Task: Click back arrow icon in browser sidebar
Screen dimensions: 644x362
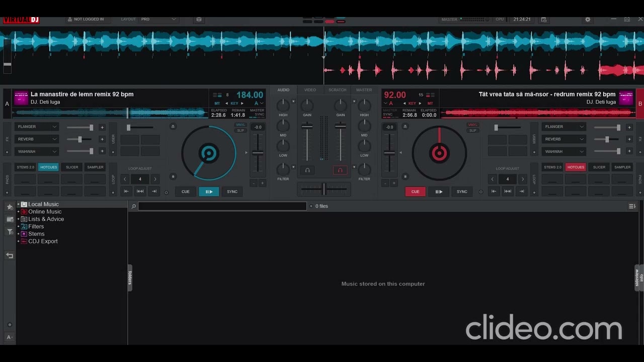Action: [10, 255]
